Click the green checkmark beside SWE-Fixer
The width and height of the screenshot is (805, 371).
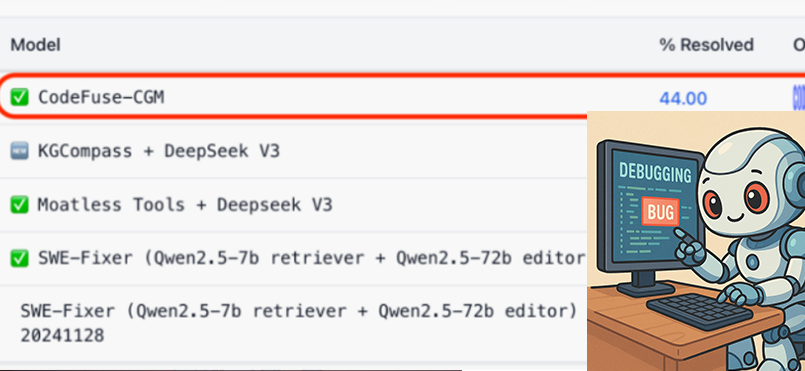click(x=19, y=259)
